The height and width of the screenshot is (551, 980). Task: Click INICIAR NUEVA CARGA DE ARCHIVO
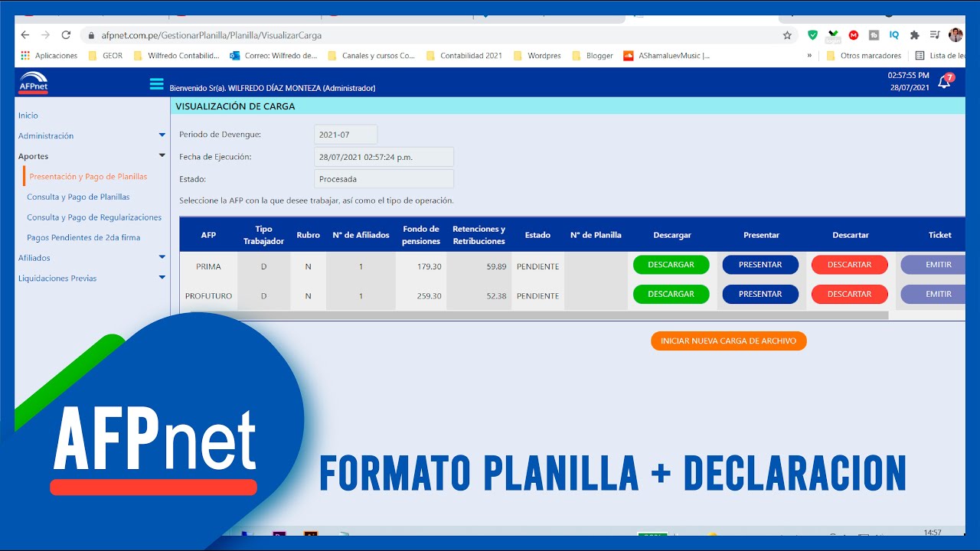tap(729, 341)
